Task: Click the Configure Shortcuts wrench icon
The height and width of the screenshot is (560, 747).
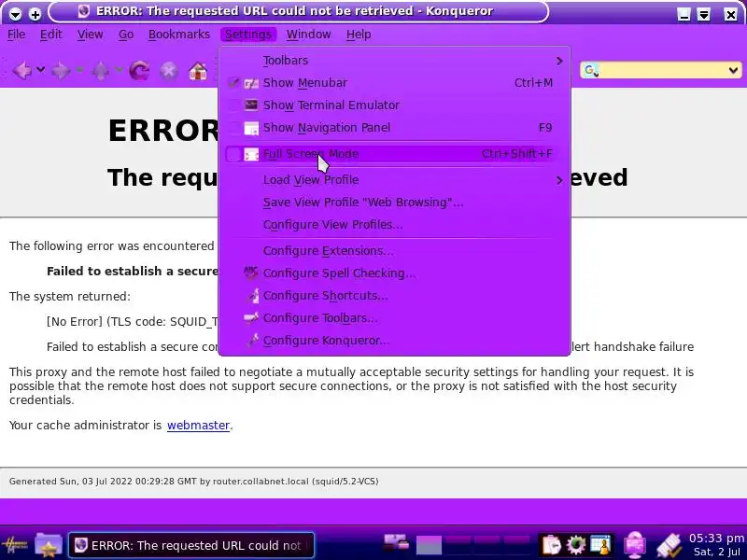Action: point(253,296)
